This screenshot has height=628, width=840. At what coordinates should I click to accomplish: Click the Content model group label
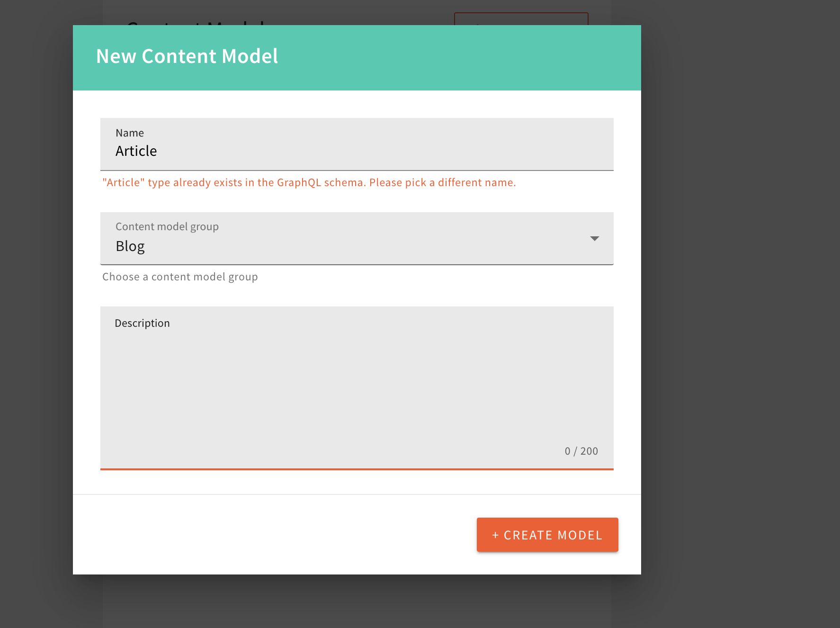point(167,227)
